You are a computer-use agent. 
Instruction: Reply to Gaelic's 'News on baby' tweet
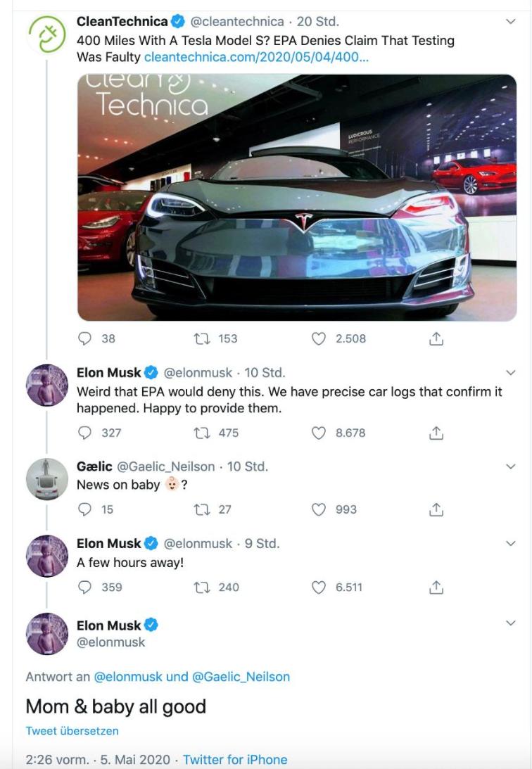[85, 509]
